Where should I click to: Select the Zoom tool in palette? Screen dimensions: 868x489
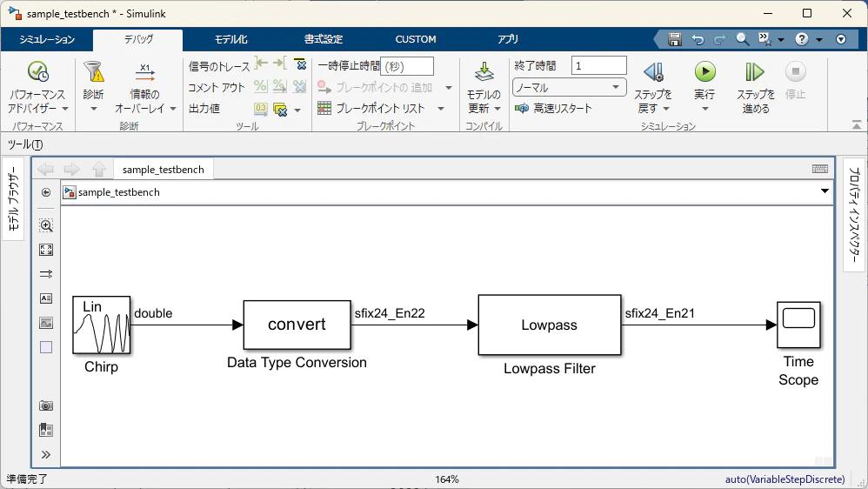point(46,225)
